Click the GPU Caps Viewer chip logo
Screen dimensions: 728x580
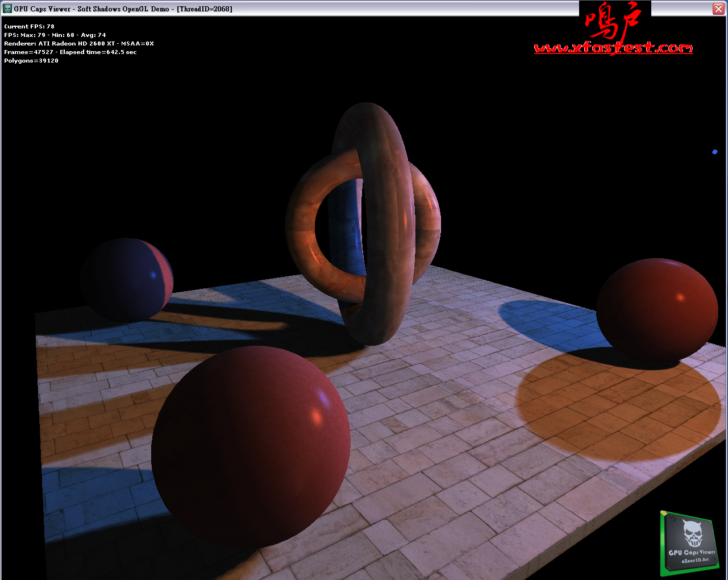689,543
